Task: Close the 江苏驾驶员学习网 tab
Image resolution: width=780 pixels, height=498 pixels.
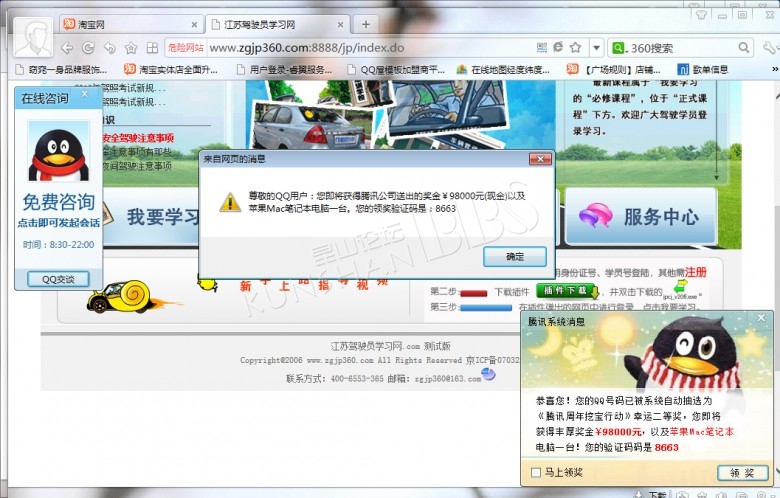Action: (x=340, y=24)
